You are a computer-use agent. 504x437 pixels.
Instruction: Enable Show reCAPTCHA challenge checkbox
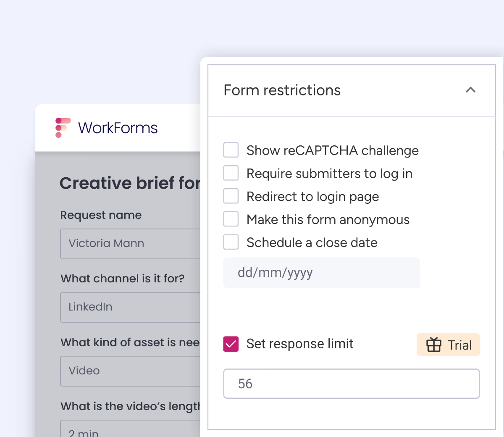[x=231, y=150]
